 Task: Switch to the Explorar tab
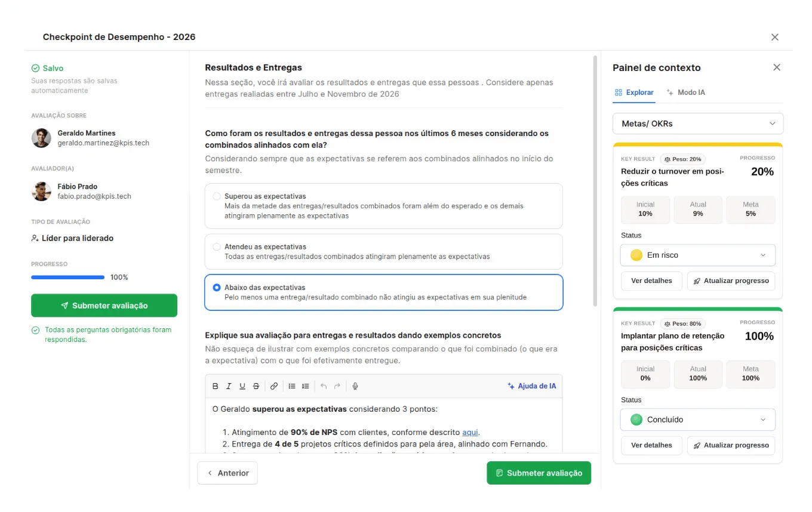pyautogui.click(x=634, y=92)
